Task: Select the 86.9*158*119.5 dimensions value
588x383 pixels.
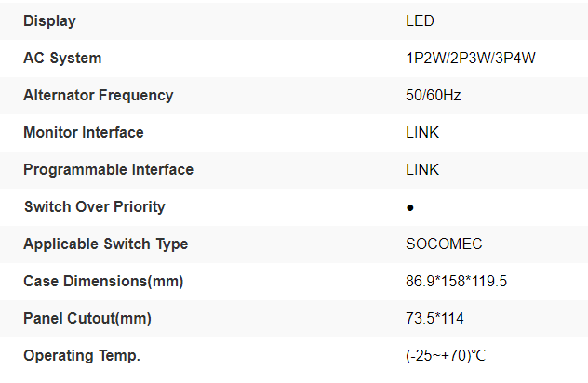Action: [x=456, y=281]
